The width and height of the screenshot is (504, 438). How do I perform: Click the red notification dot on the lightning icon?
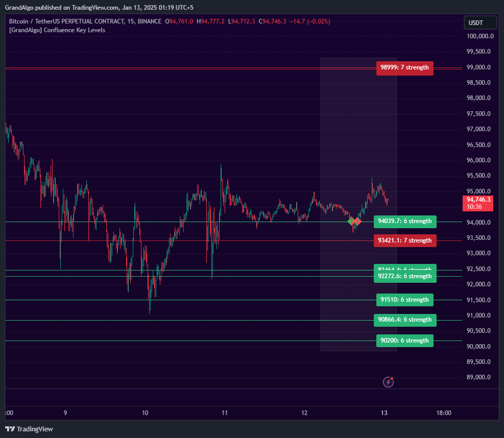(392, 378)
